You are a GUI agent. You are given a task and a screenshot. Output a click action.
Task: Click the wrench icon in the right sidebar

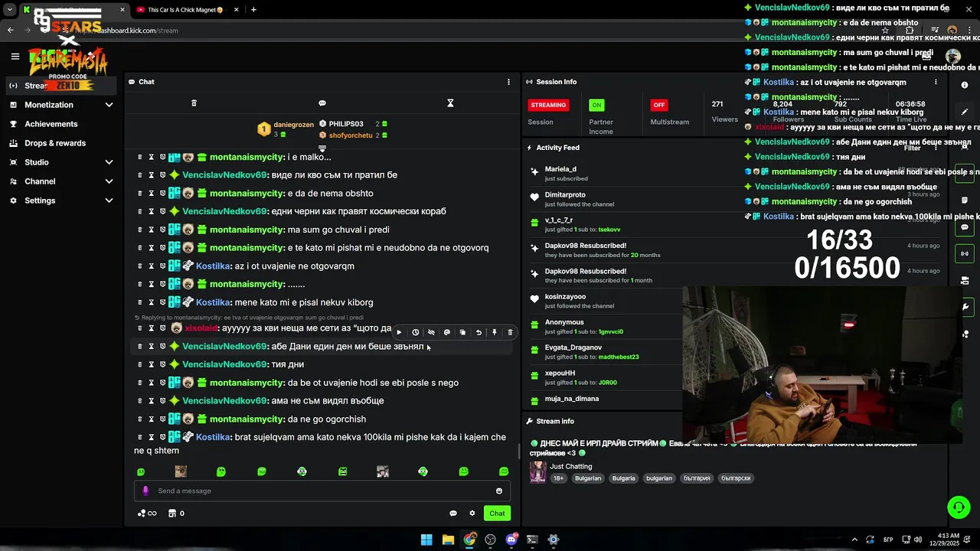coord(965,307)
